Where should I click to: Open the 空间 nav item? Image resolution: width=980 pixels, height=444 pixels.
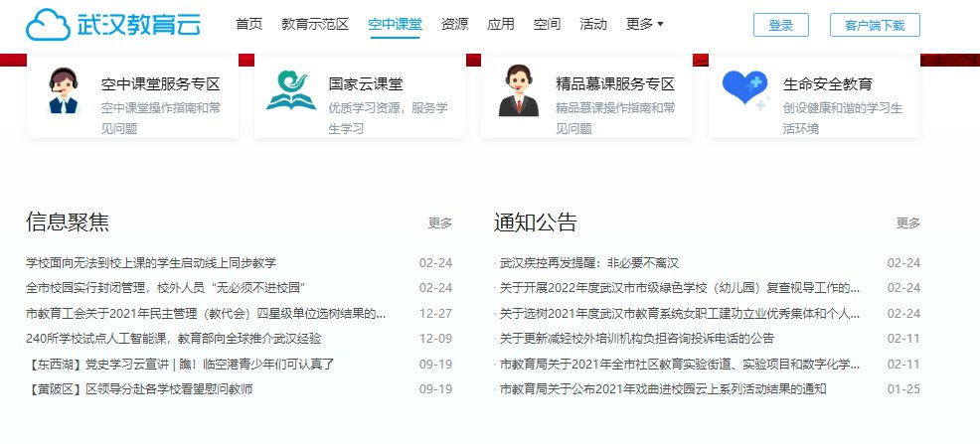547,25
